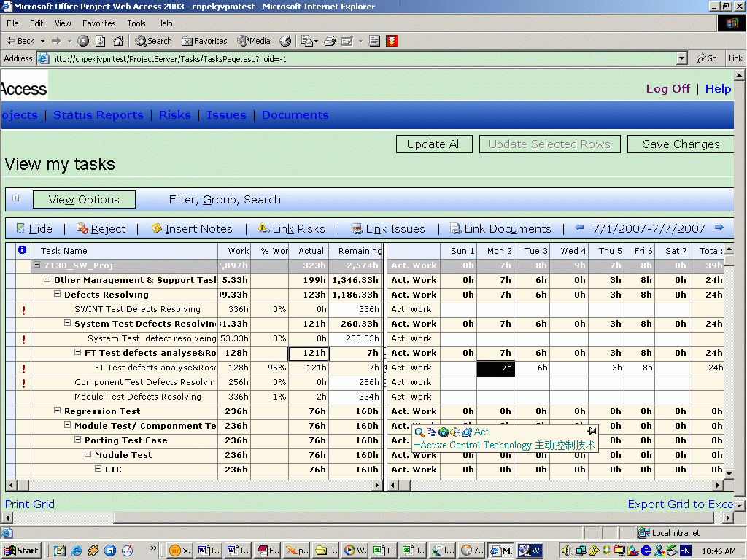Collapse Other Management & Support Tasks group
Viewport: 747px width, 560px height.
click(47, 279)
